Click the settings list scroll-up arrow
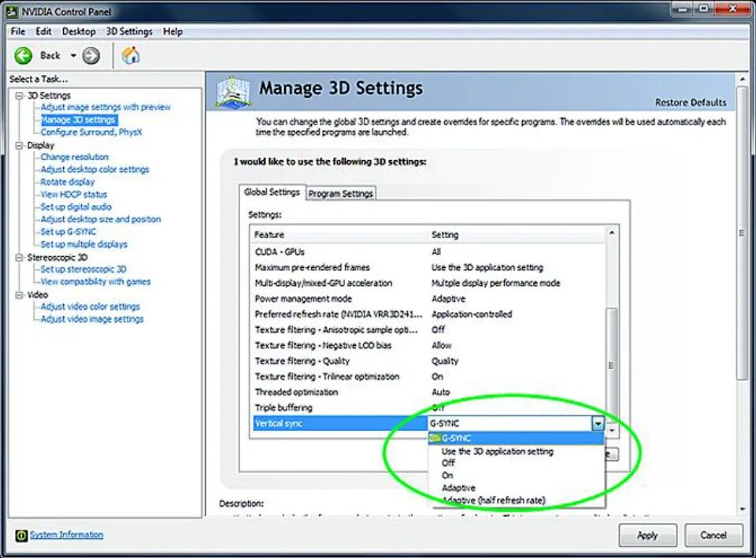Viewport: 756px width, 558px height. (612, 233)
